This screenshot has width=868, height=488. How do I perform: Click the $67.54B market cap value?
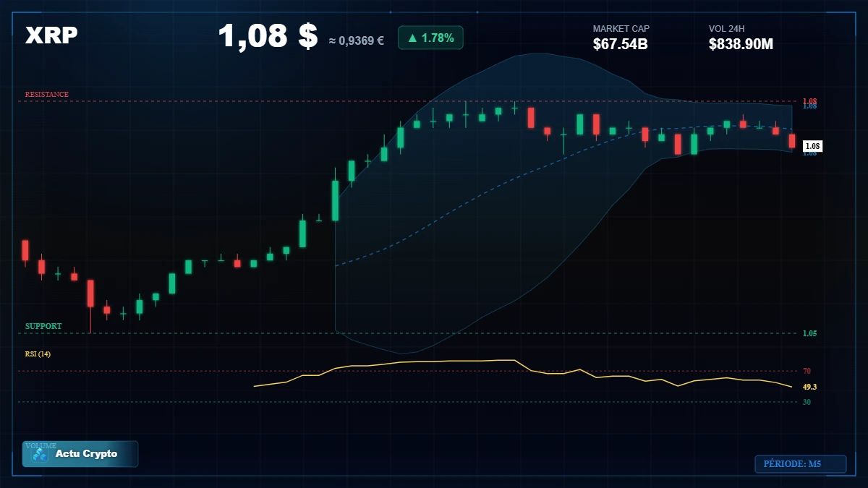[x=620, y=44]
